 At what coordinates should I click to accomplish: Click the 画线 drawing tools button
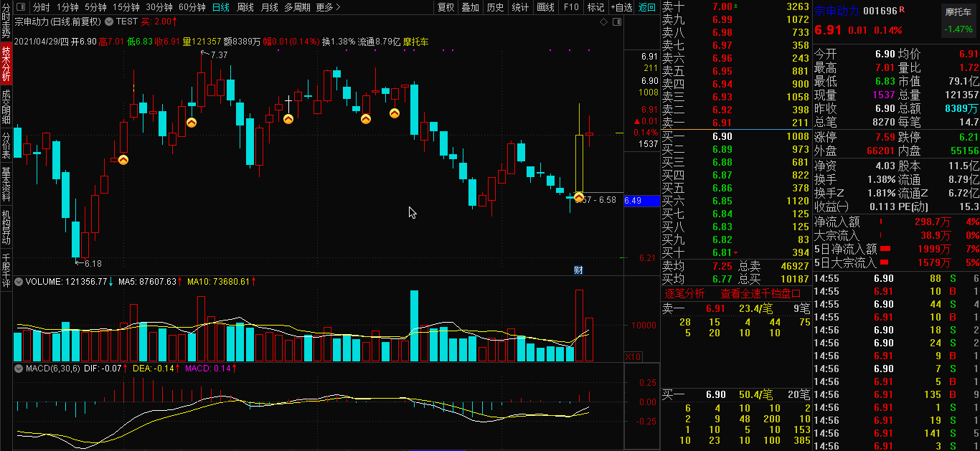pyautogui.click(x=546, y=7)
